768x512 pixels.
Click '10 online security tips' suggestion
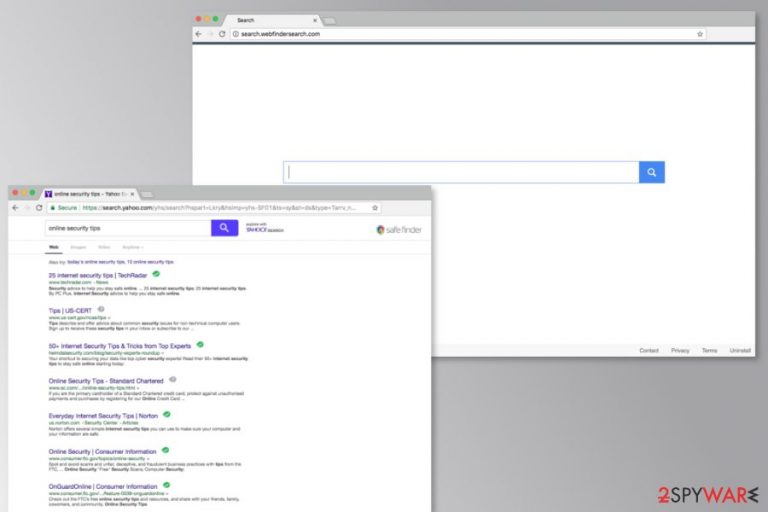(150, 262)
